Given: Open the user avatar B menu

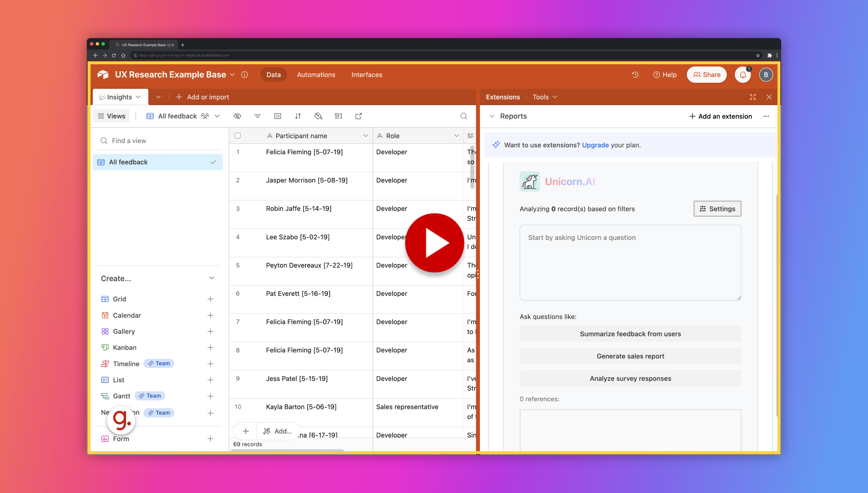Looking at the screenshot, I should [766, 75].
